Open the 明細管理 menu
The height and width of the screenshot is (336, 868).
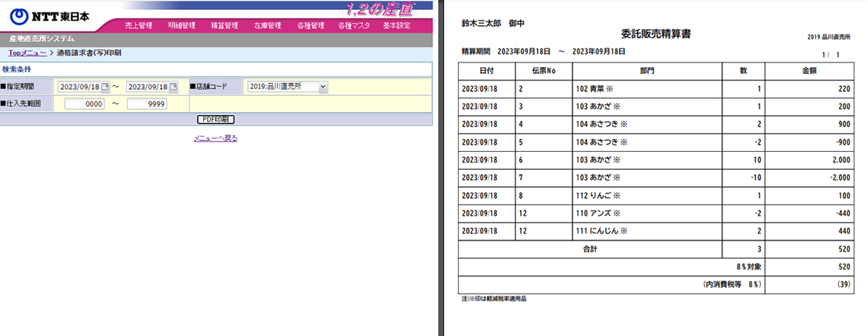click(182, 26)
